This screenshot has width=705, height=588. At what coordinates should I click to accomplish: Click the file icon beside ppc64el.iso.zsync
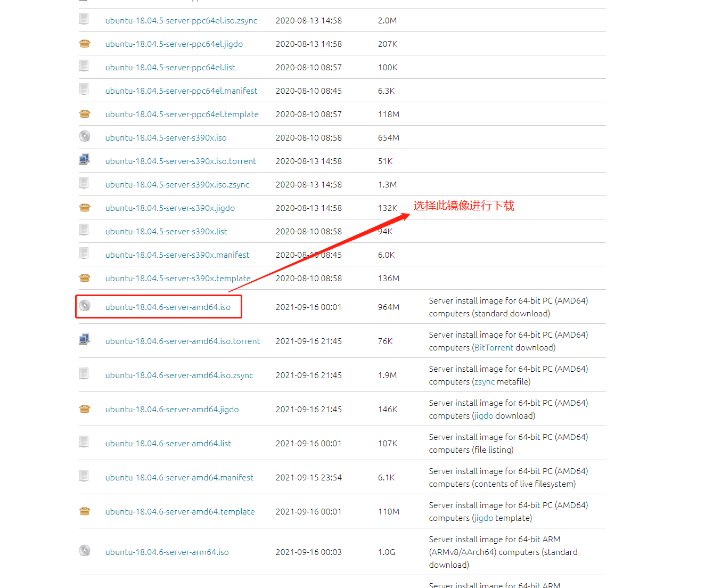[84, 19]
